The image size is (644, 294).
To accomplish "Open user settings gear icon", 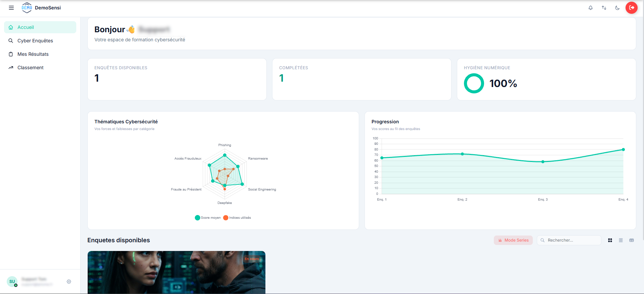I will pos(69,282).
